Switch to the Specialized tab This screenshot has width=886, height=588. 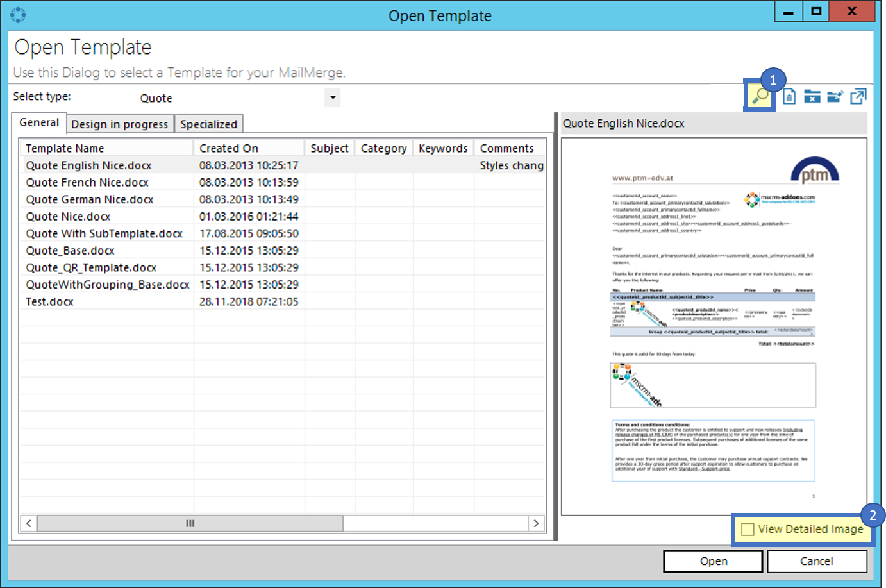(x=209, y=123)
